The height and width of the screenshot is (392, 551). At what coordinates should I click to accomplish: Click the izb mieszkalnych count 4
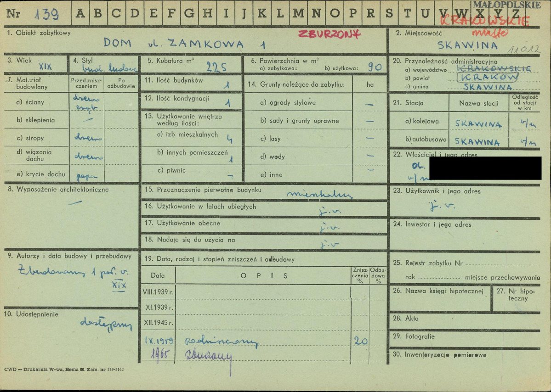tap(229, 140)
